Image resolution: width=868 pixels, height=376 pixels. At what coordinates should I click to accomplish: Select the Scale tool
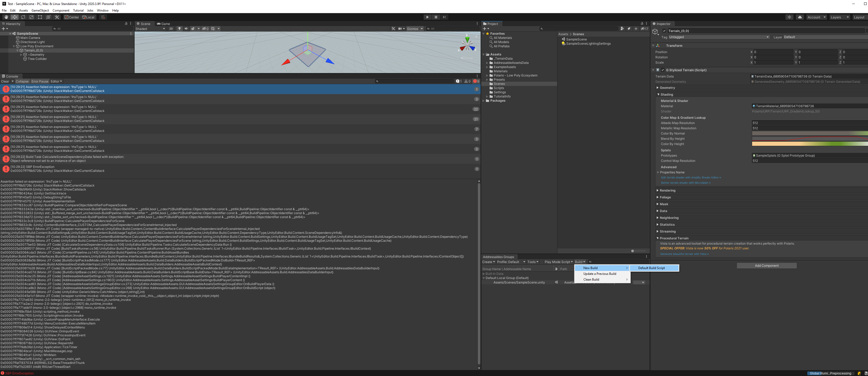[x=31, y=17]
